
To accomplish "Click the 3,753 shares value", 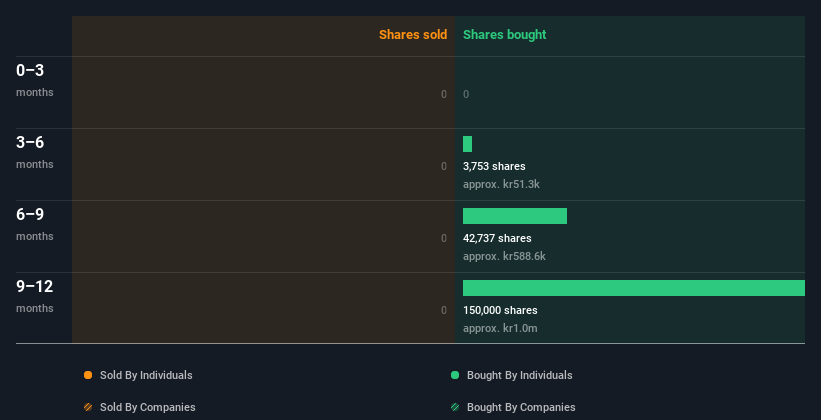I will tap(494, 166).
